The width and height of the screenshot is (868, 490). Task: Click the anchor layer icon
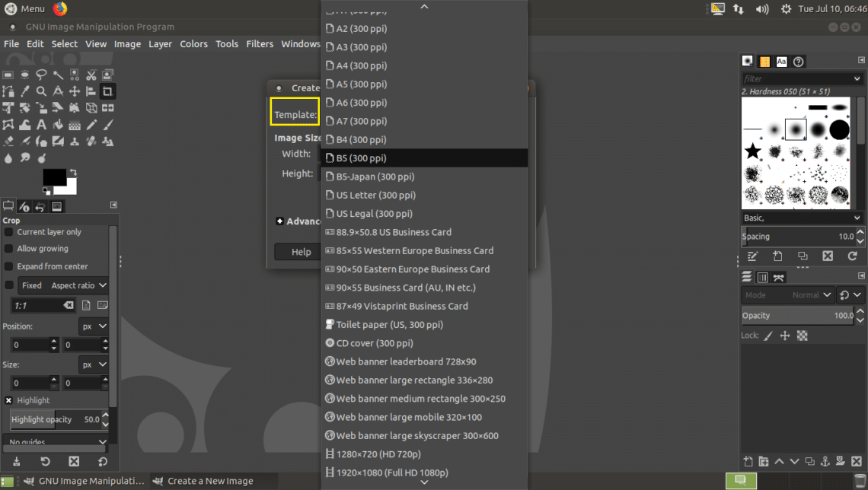click(x=825, y=461)
